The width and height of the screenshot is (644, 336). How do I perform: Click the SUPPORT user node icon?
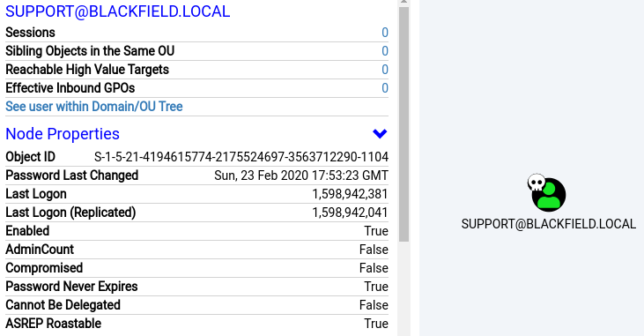click(x=549, y=195)
